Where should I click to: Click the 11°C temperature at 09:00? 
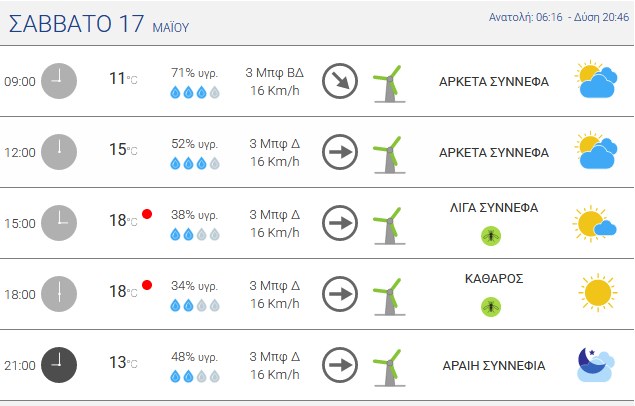pos(123,79)
